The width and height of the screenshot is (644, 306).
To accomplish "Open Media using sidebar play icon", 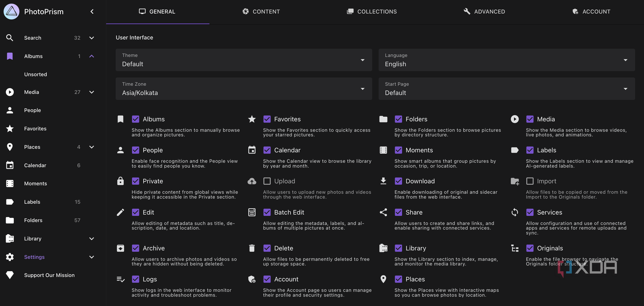I will click(10, 92).
